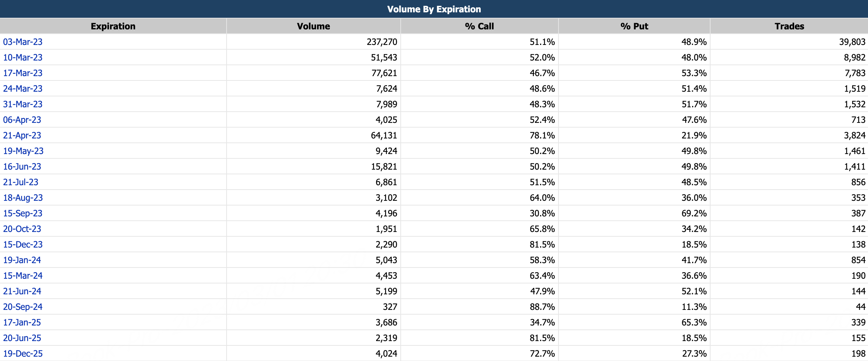Screen dimensions: 868x361
Task: Click the Volume column header
Action: point(313,26)
